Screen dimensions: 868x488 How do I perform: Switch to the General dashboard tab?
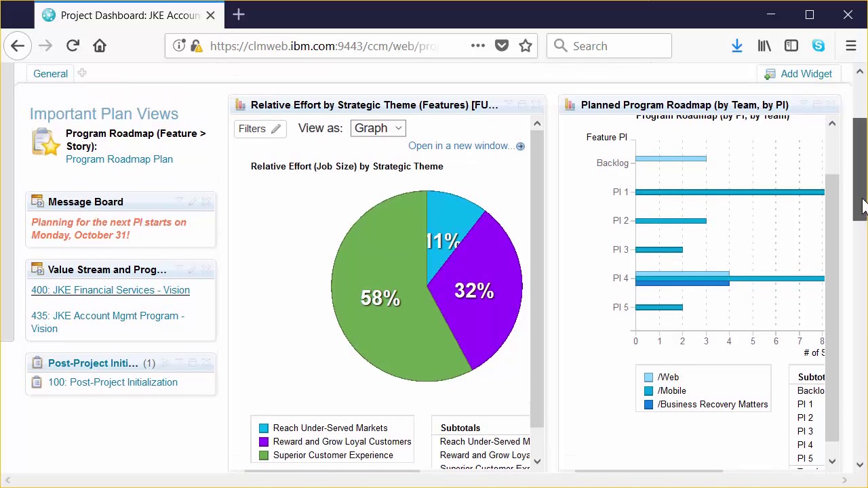point(51,74)
